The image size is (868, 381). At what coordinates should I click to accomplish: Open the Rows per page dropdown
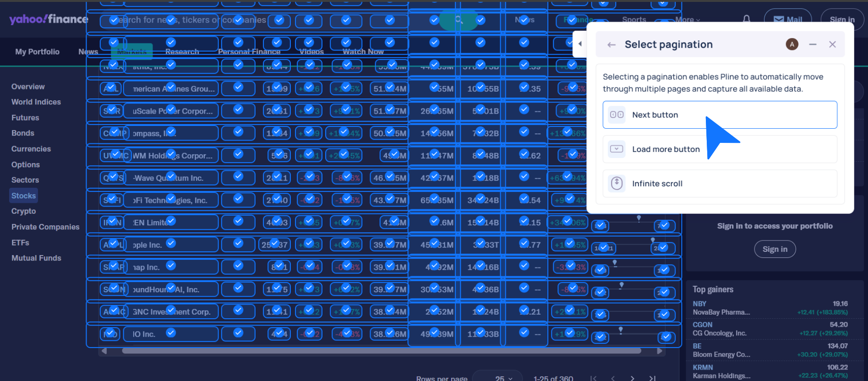click(503, 378)
